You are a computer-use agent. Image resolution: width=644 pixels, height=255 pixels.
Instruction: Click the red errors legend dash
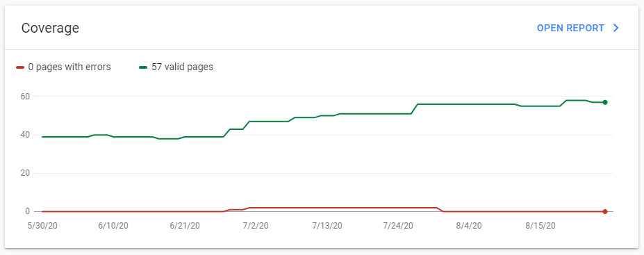20,67
